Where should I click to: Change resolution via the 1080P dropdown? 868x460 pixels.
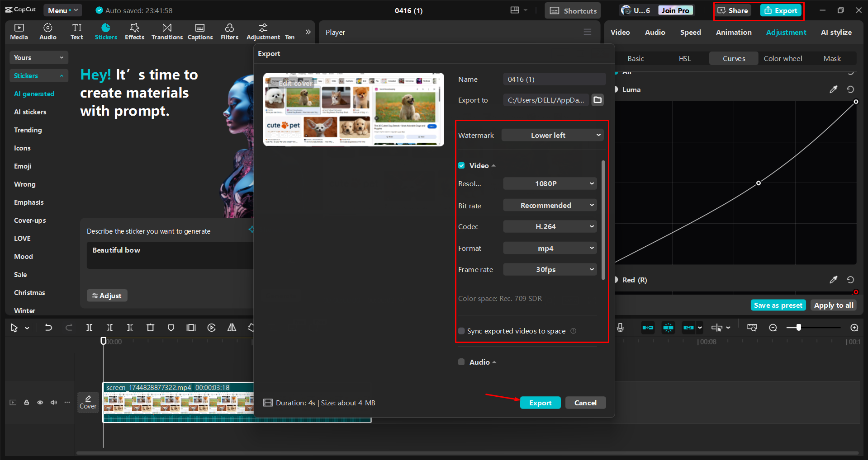coord(549,183)
